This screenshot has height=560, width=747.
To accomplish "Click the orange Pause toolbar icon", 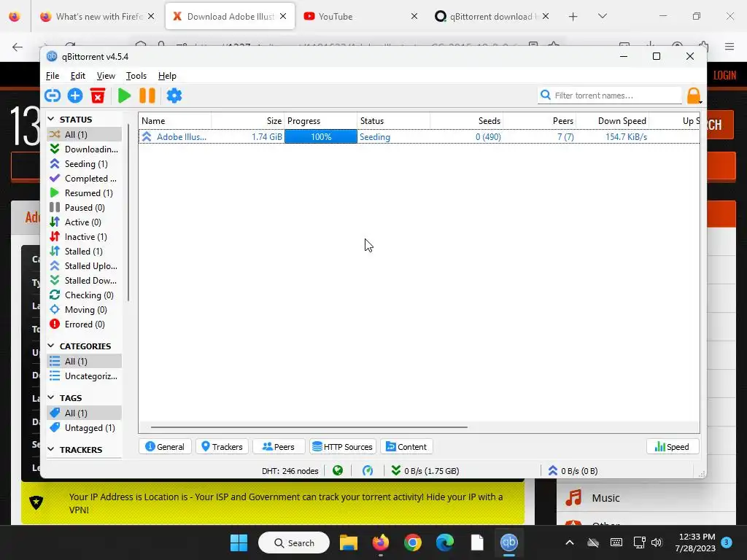I will (x=147, y=96).
